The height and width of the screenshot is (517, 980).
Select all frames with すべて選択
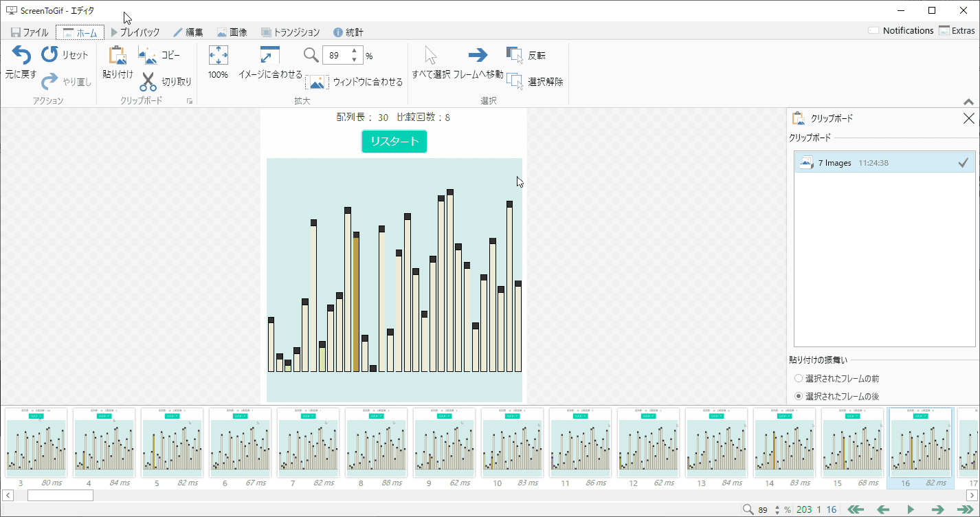point(431,63)
